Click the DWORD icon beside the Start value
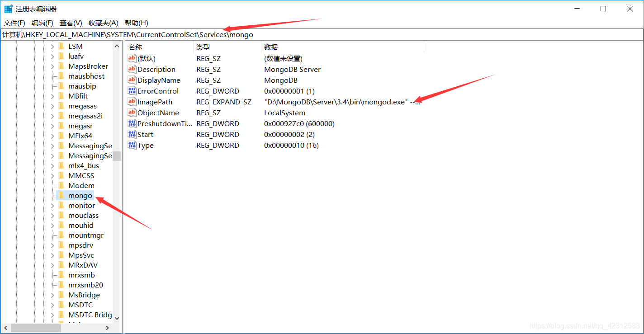 click(132, 134)
